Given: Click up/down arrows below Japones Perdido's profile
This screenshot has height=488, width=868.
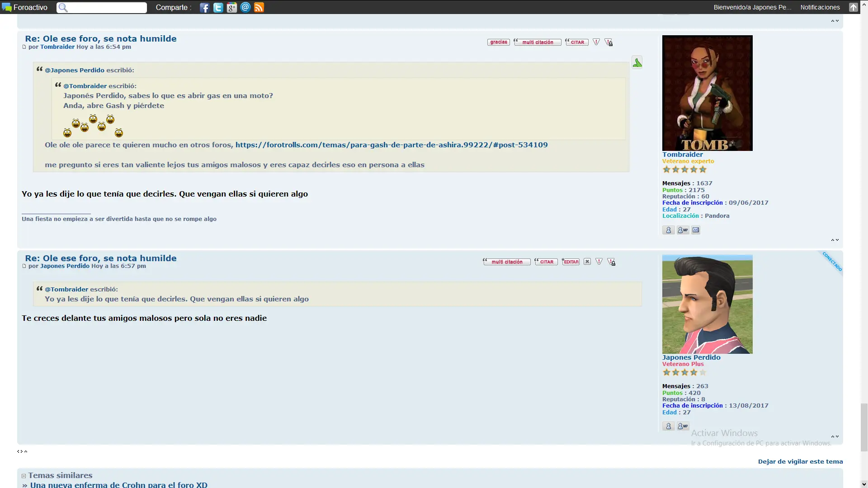Looking at the screenshot, I should click(835, 436).
